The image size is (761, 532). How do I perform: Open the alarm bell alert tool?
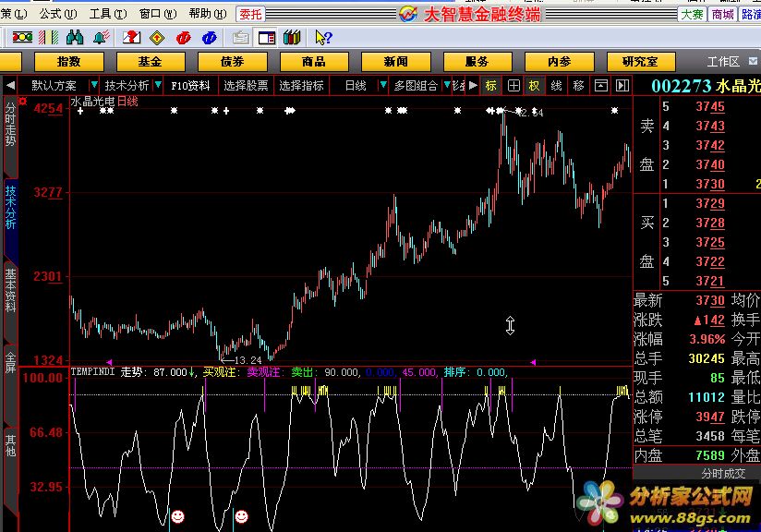(x=102, y=37)
